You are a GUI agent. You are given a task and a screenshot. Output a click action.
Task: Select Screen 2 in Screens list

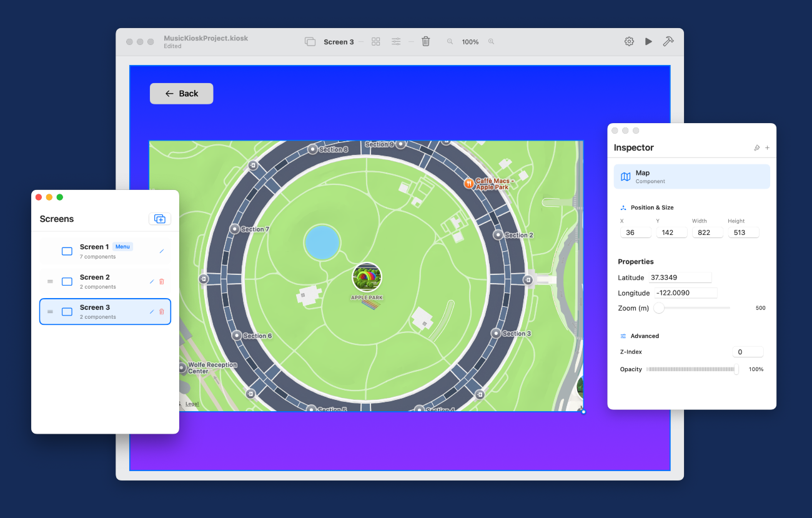[x=105, y=282]
